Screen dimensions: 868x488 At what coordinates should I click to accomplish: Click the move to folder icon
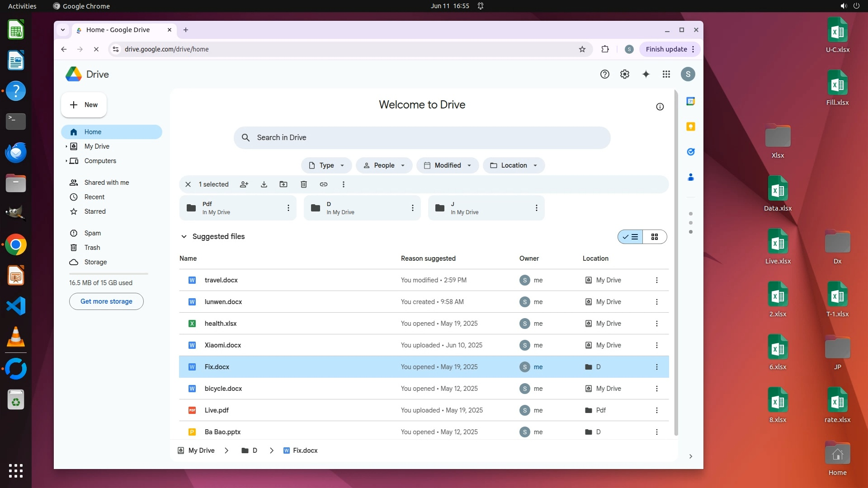coord(283,184)
